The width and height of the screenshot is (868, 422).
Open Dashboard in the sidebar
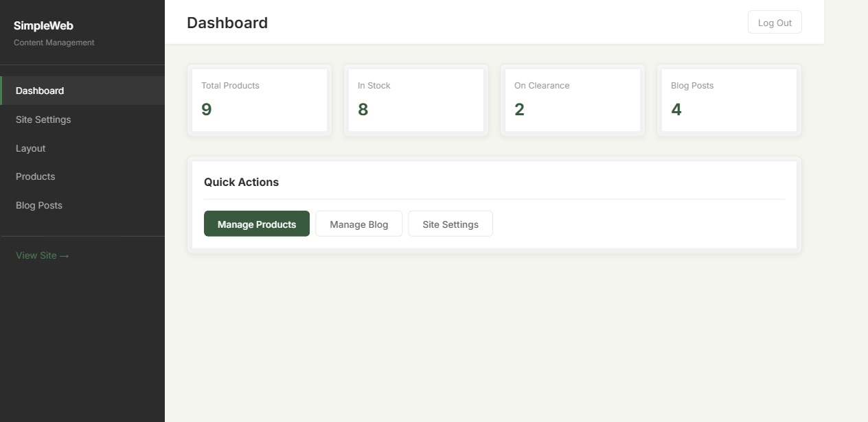(x=82, y=91)
